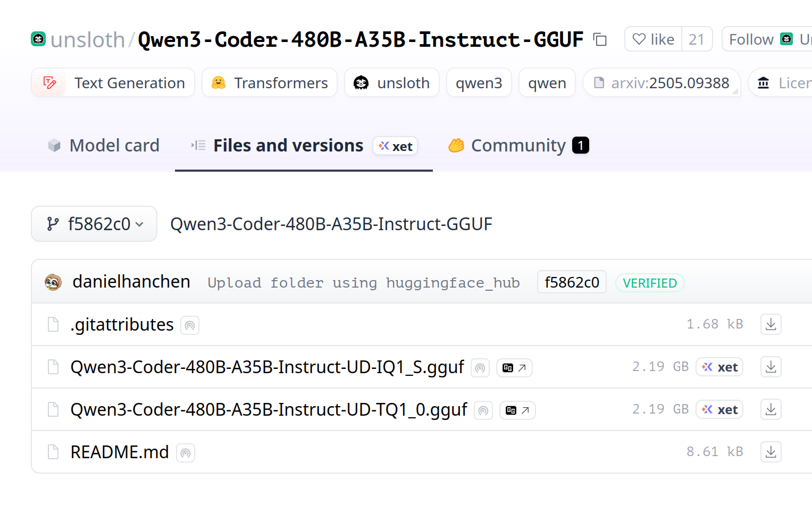812x522 pixels.
Task: Open the list of 21 likes
Action: click(697, 39)
